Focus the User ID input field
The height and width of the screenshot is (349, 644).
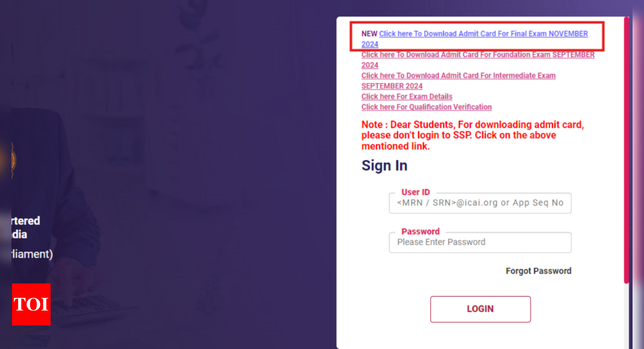coord(480,203)
